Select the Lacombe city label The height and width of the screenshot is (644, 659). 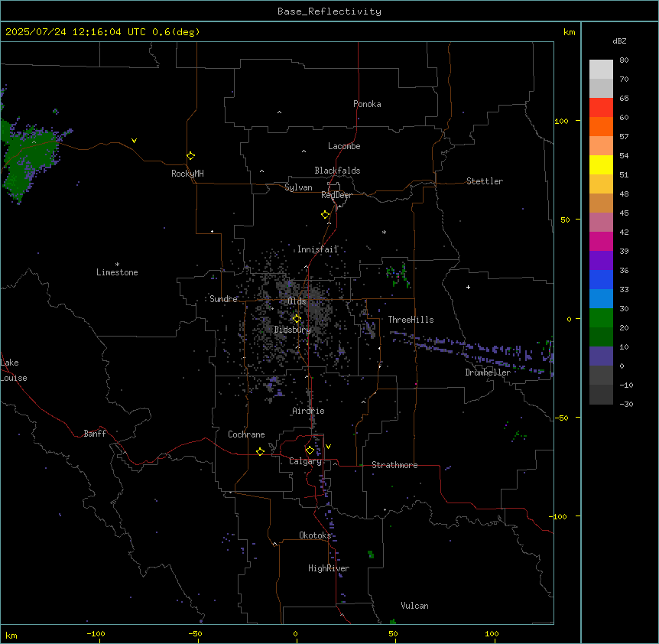click(344, 146)
